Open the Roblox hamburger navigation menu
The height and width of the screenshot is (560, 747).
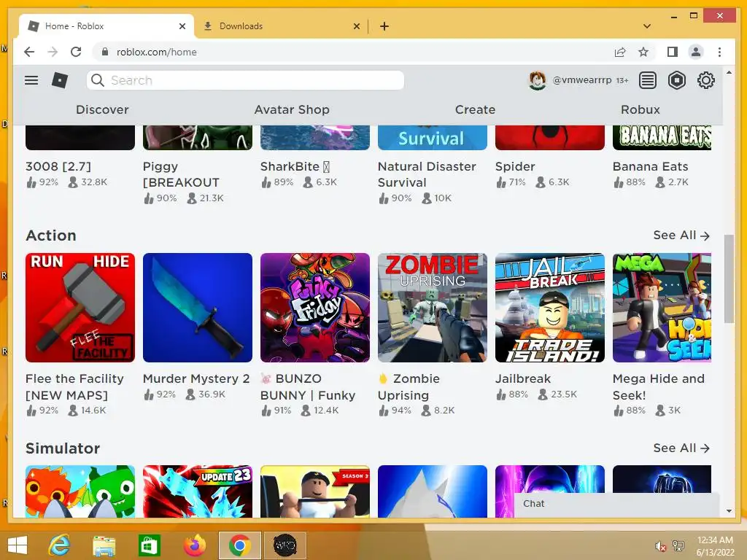31,80
